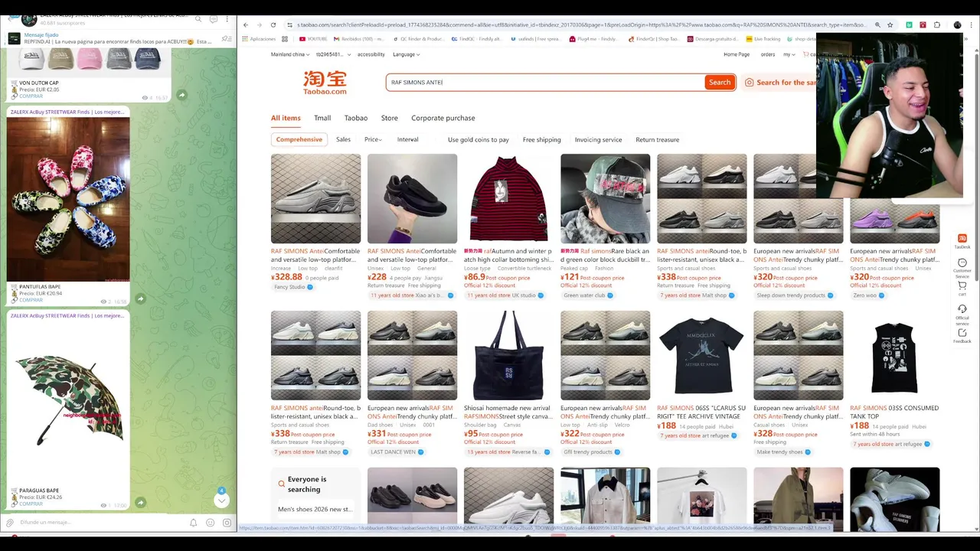Open Customer Service in the sidebar

point(962,266)
